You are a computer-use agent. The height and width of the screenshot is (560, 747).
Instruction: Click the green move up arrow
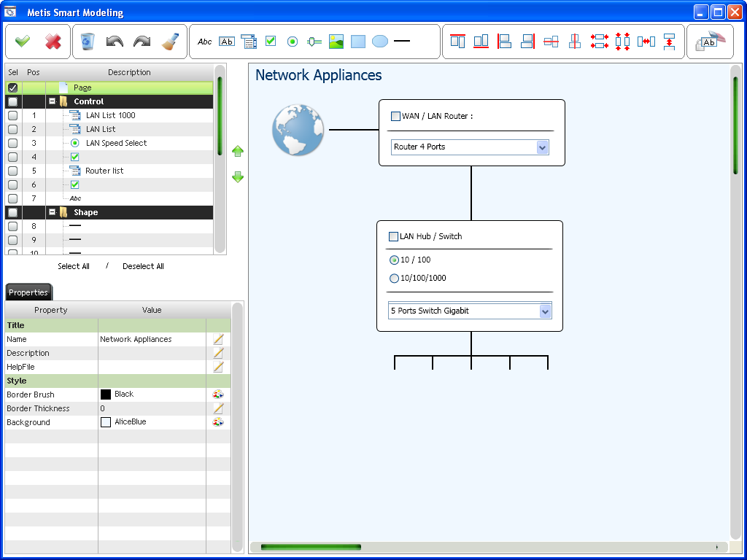point(238,152)
